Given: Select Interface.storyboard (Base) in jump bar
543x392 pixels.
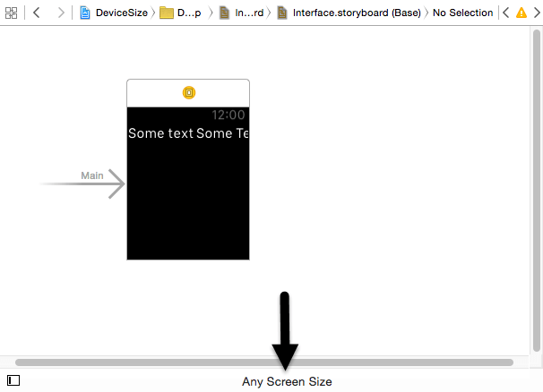Looking at the screenshot, I should [x=348, y=13].
